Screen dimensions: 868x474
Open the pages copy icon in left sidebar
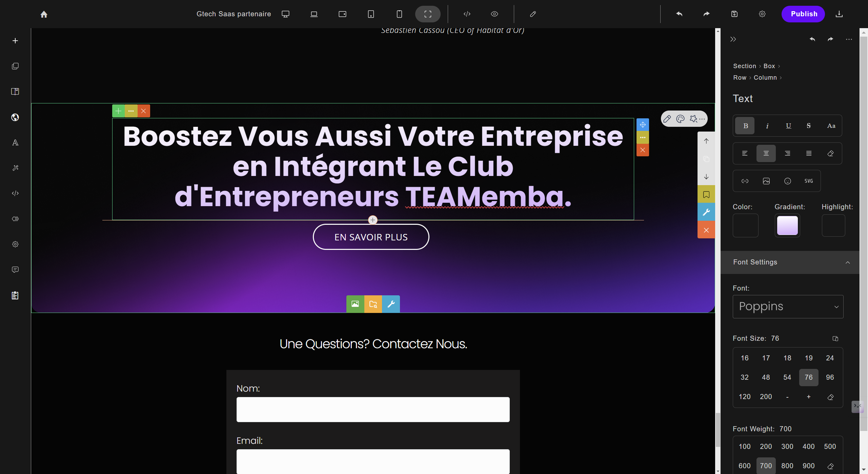[x=15, y=66]
